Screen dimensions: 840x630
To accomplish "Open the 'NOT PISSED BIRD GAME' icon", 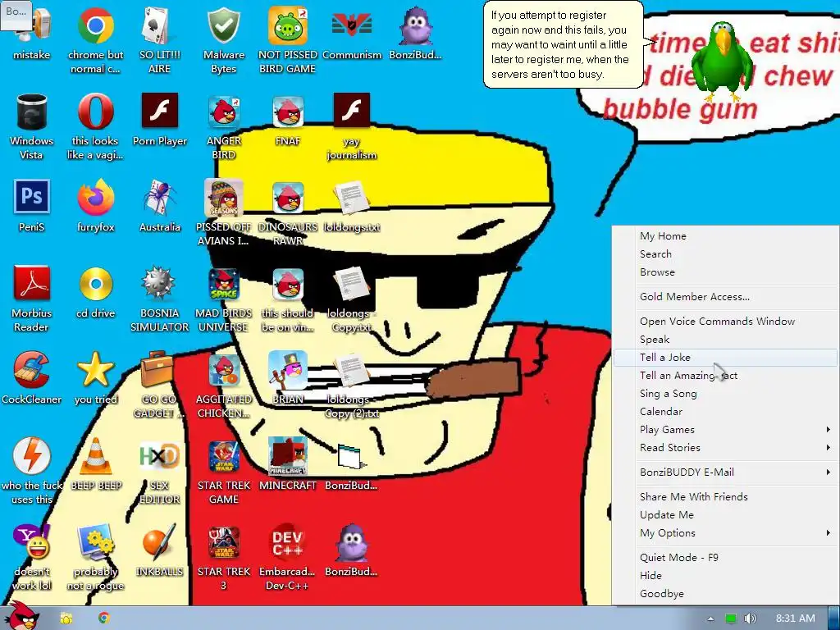I will coord(288,25).
